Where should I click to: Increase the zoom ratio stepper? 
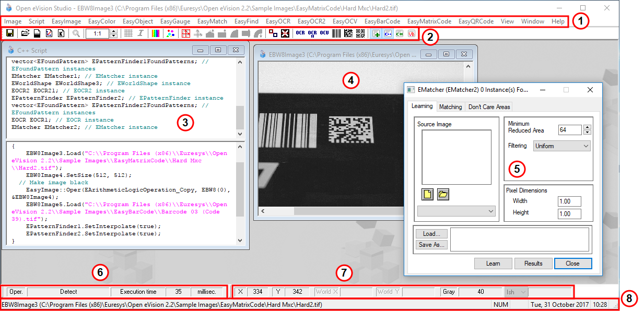coord(114,31)
